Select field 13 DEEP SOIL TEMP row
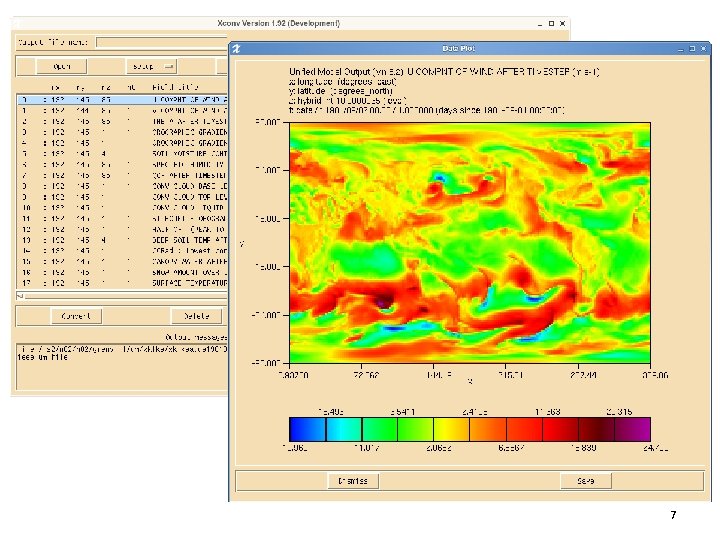This screenshot has height=540, width=720. (123, 240)
